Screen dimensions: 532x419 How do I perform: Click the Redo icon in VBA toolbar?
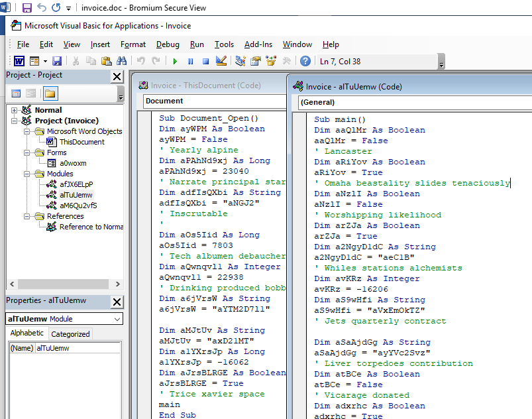click(156, 62)
